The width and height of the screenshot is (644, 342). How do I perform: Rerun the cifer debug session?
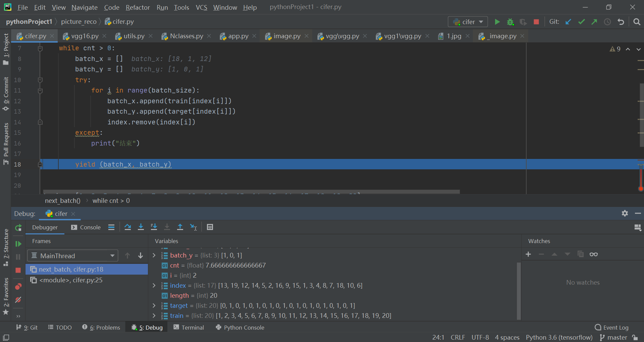point(18,228)
